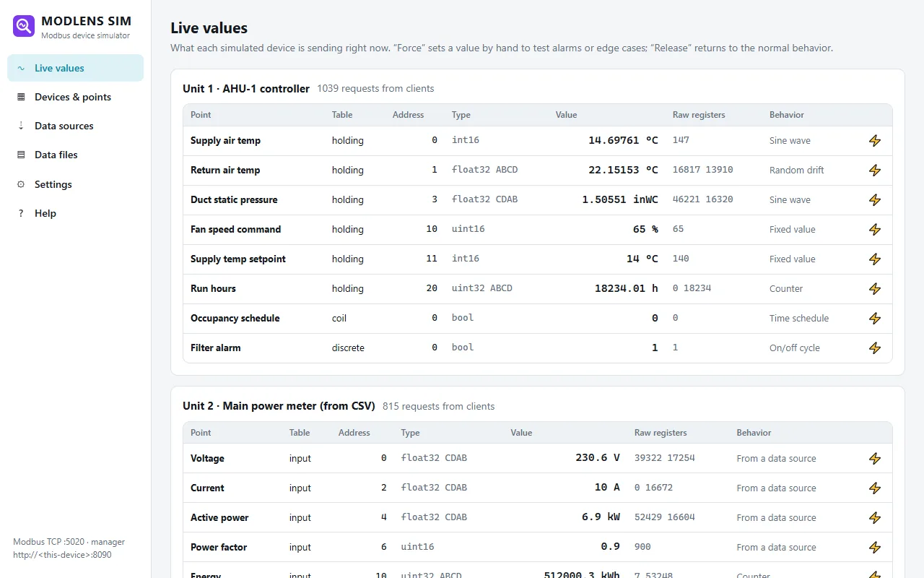This screenshot has height=578, width=924.
Task: Click the Behavior column header in Unit 2
Action: (x=754, y=433)
